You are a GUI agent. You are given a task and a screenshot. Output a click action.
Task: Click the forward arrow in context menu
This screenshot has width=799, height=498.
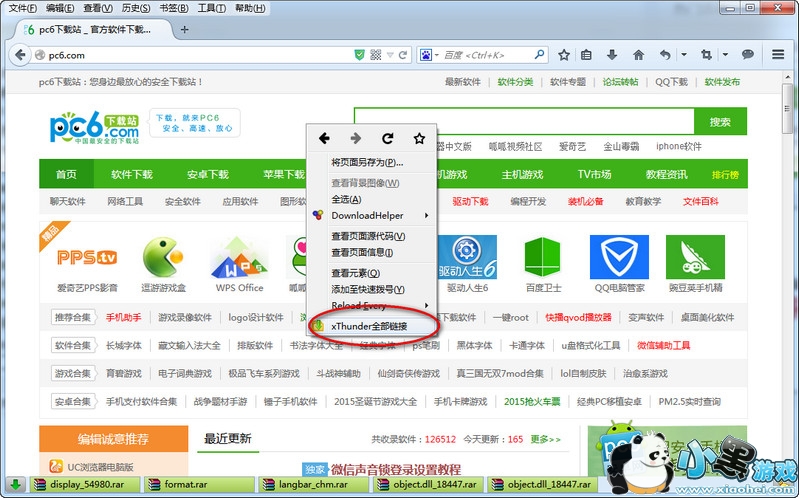(356, 138)
